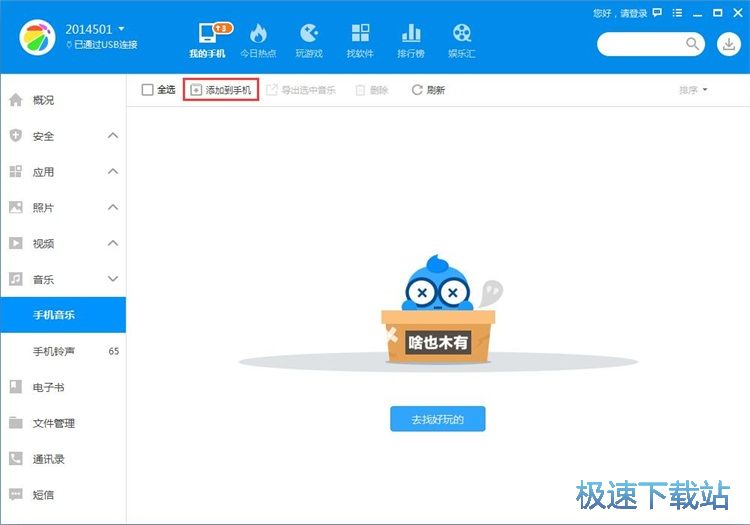
Task: Collapse the 音乐 section chevron
Action: [x=113, y=279]
